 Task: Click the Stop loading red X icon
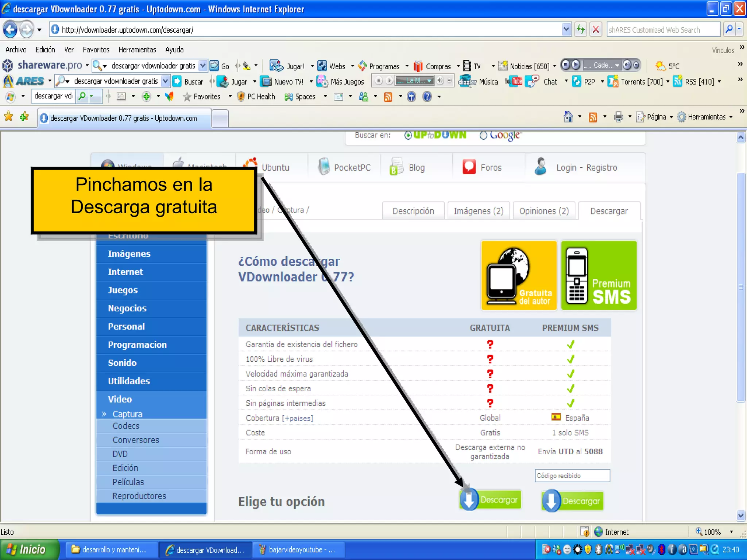pos(596,30)
